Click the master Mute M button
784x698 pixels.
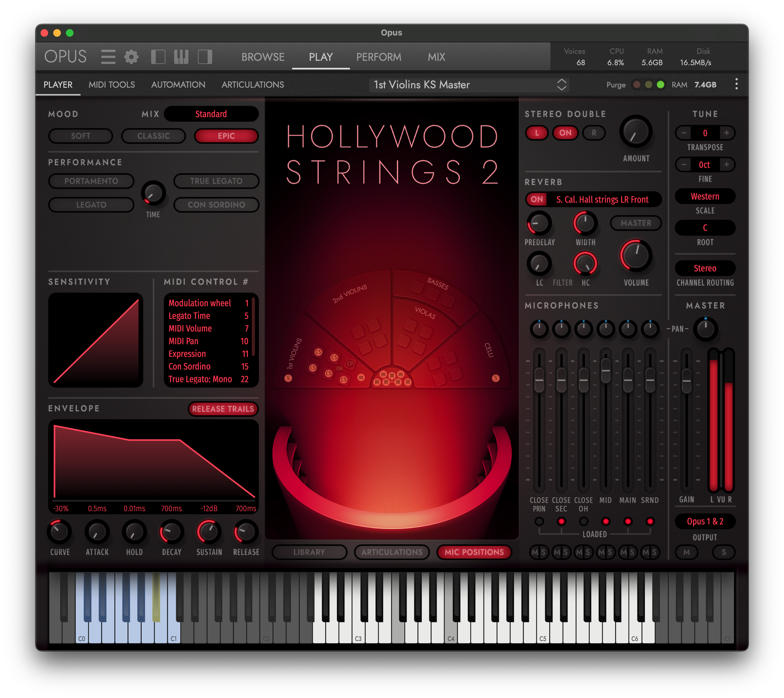[686, 552]
